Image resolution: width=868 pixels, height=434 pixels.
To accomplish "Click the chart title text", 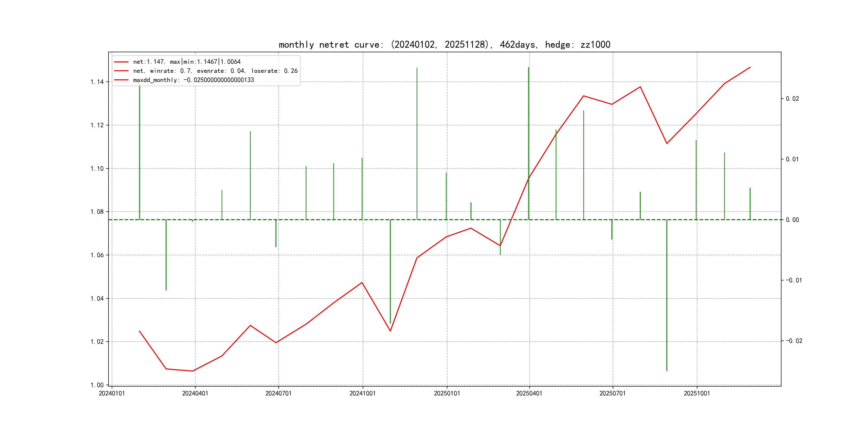I will pos(444,44).
